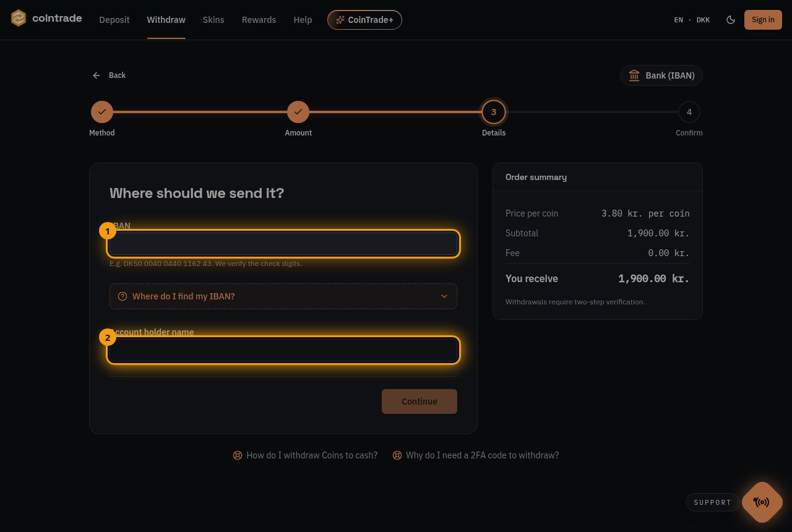Click the SUPPORT label
This screenshot has width=792, height=532.
(x=713, y=502)
